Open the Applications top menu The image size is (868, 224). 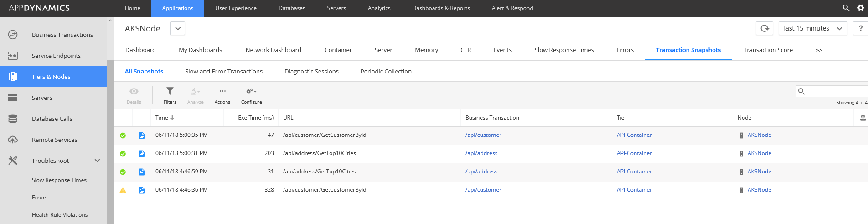tap(178, 8)
